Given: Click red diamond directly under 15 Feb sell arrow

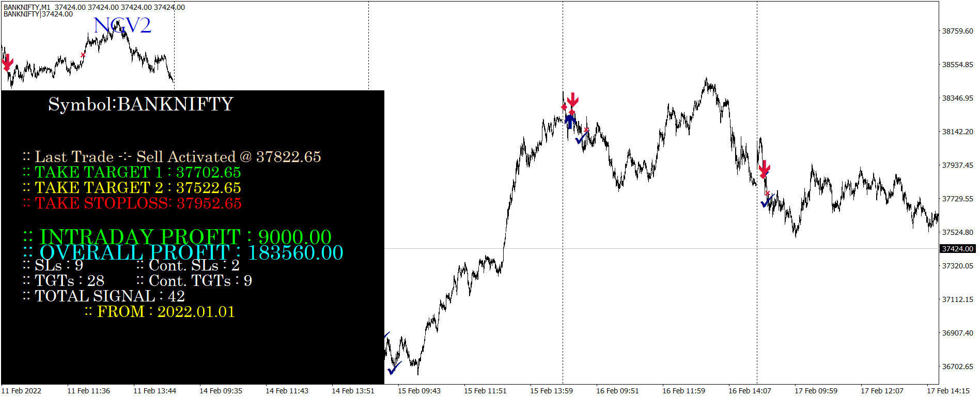Looking at the screenshot, I should pyautogui.click(x=572, y=113).
